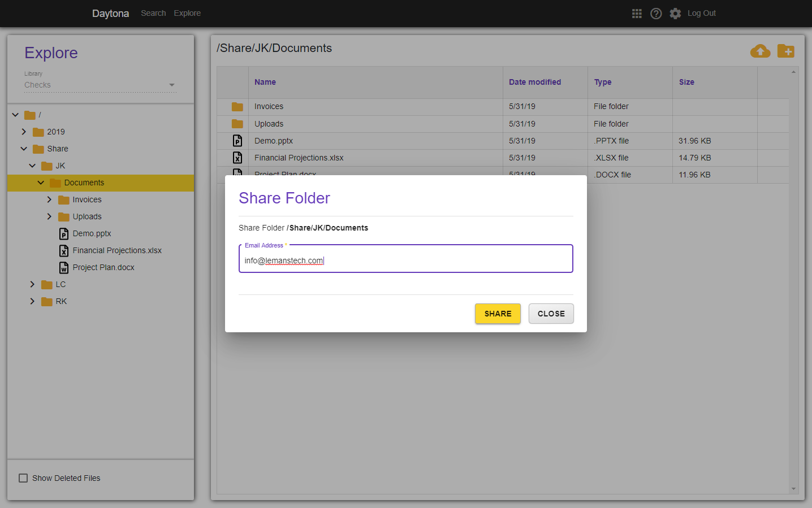Click the Financial Projections.xlsx icon in tree
812x508 pixels.
tap(64, 250)
